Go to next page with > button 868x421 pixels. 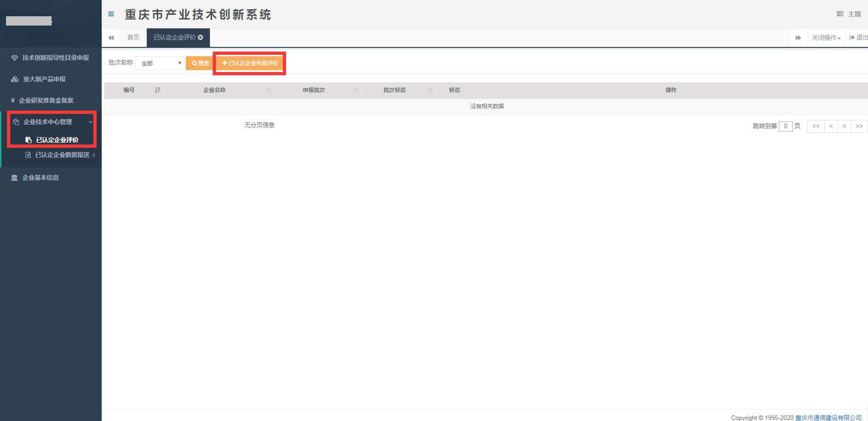[x=844, y=126]
